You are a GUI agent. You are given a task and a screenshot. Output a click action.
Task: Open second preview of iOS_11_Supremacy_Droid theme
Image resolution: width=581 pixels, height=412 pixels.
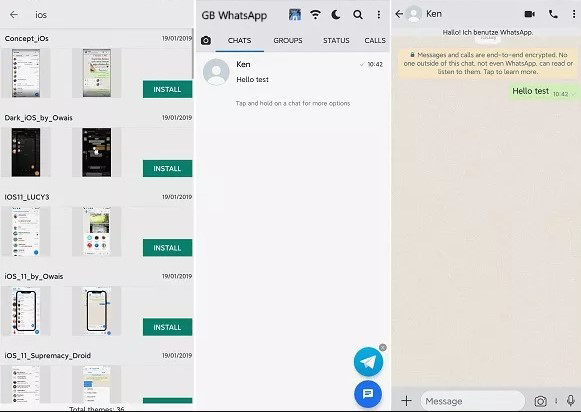pyautogui.click(x=97, y=384)
